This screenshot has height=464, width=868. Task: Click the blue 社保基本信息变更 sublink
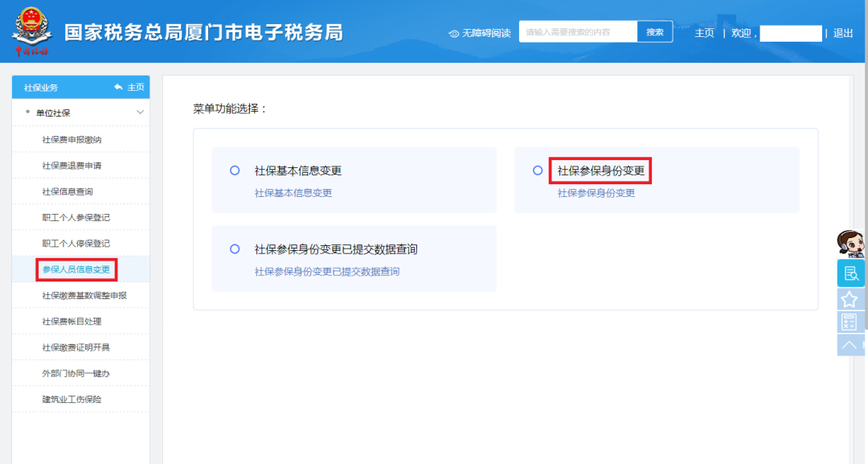coord(293,193)
